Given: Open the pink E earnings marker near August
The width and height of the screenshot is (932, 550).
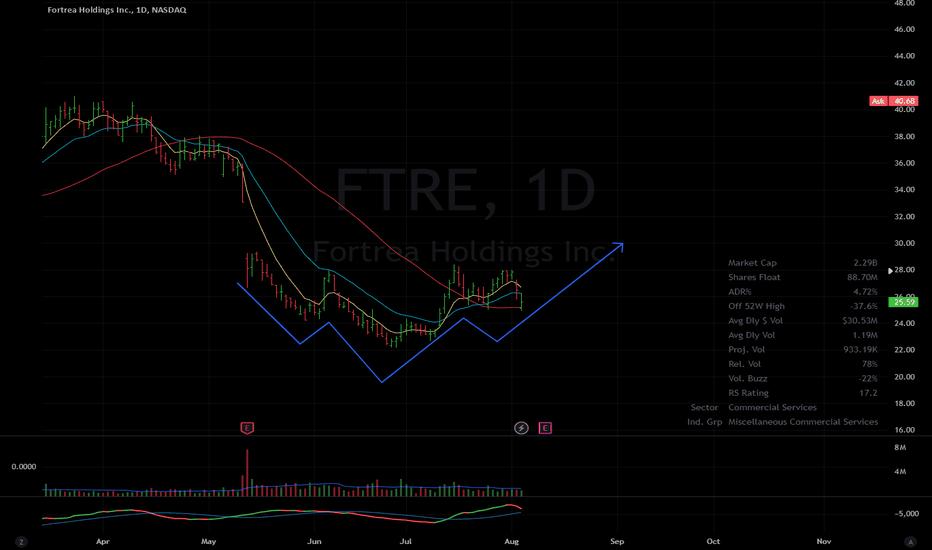Looking at the screenshot, I should tap(545, 428).
